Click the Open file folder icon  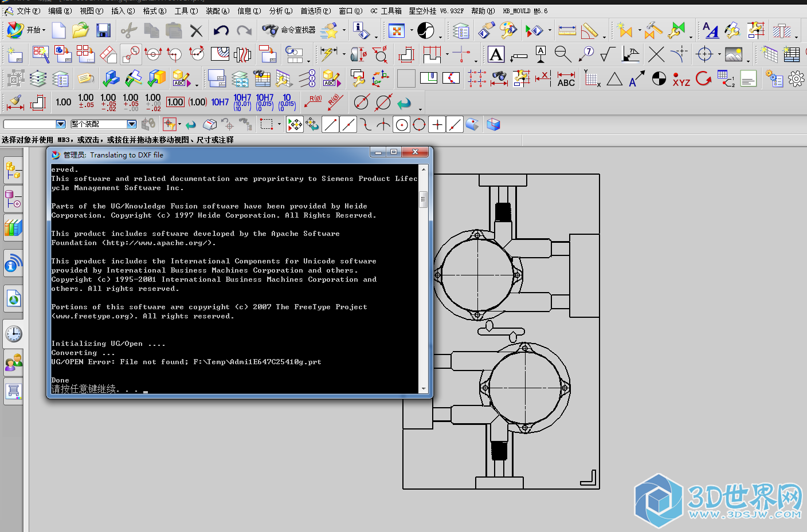coord(81,30)
